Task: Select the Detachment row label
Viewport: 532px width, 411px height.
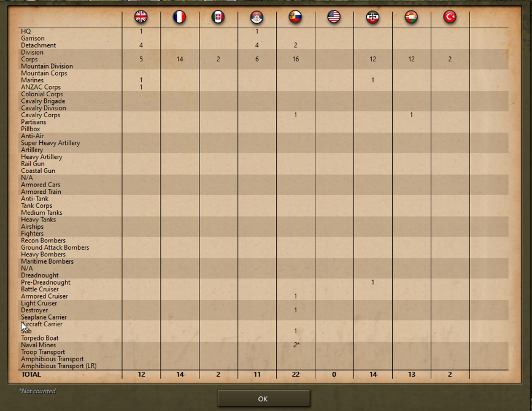Action: [38, 45]
